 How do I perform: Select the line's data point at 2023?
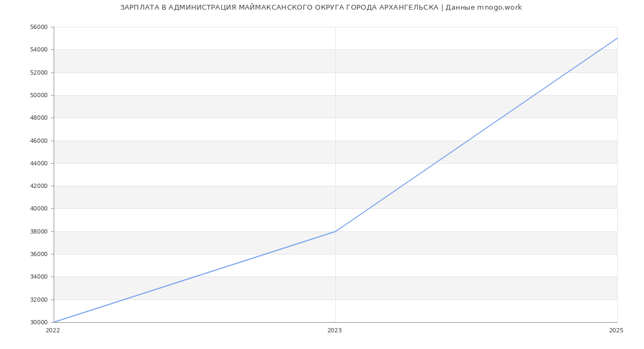[x=335, y=231]
